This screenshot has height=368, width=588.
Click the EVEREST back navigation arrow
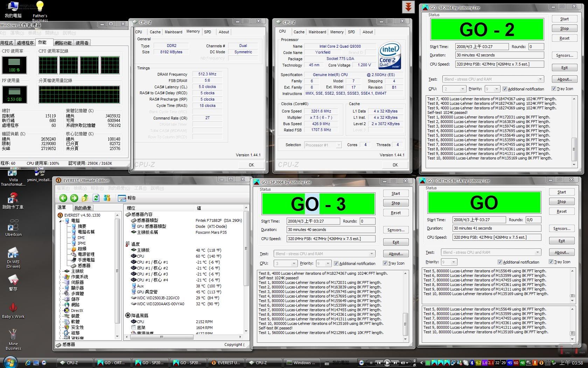pos(63,198)
